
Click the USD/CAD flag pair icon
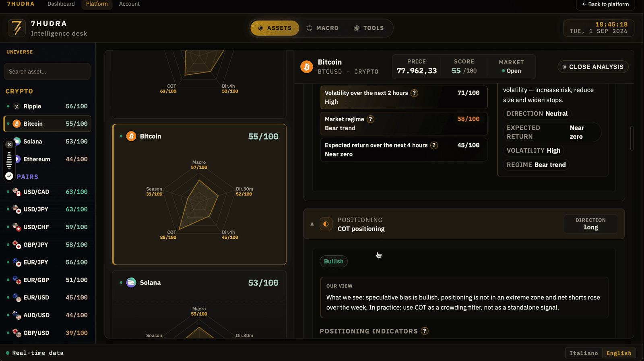[17, 192]
